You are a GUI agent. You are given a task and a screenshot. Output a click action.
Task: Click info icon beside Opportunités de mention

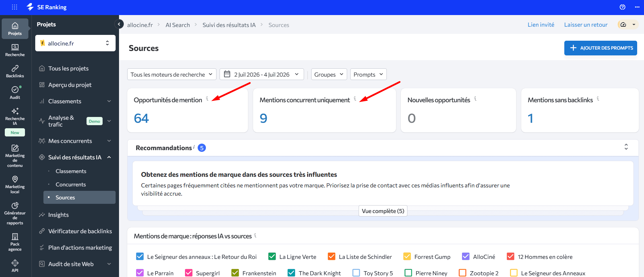coord(207,99)
